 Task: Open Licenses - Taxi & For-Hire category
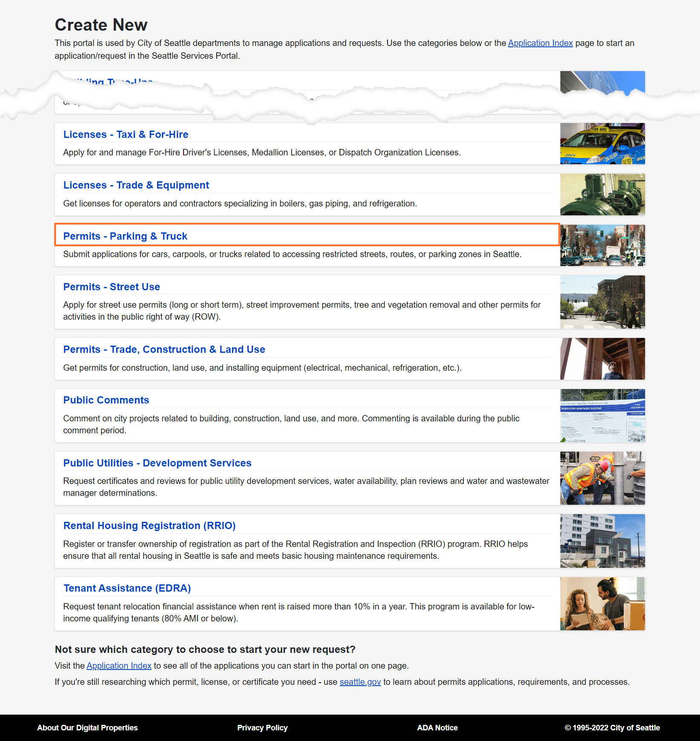pos(126,134)
